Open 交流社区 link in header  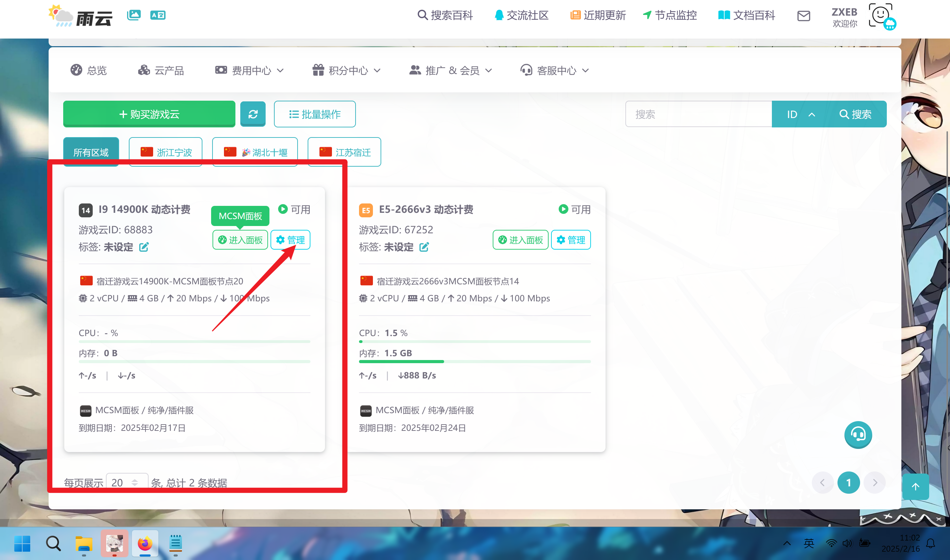[522, 15]
